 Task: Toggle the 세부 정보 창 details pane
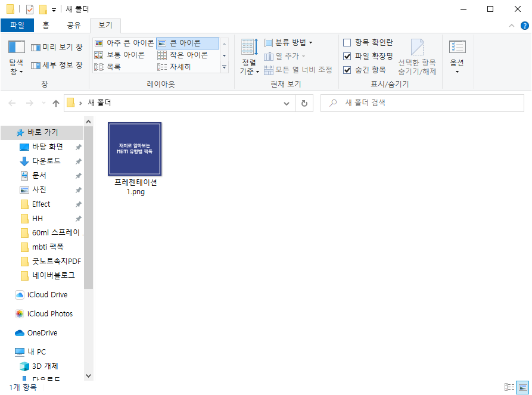[57, 65]
